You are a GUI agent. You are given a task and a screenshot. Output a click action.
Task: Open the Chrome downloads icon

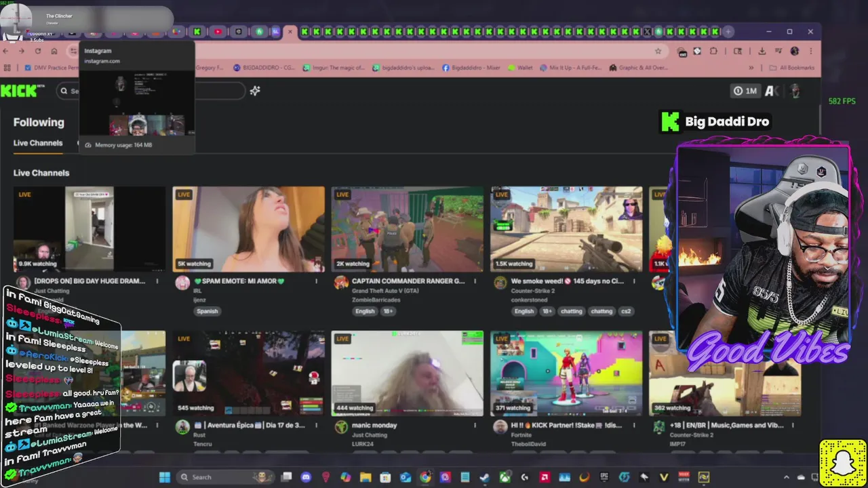click(762, 51)
